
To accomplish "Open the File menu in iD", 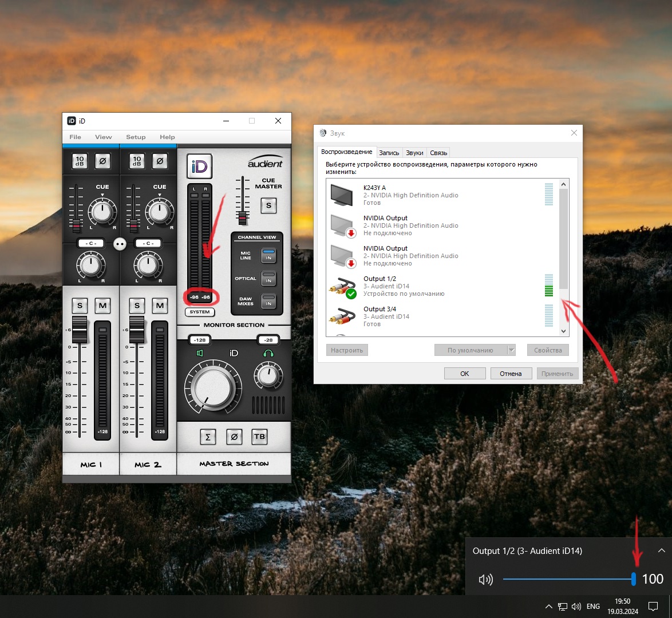I will click(x=75, y=137).
